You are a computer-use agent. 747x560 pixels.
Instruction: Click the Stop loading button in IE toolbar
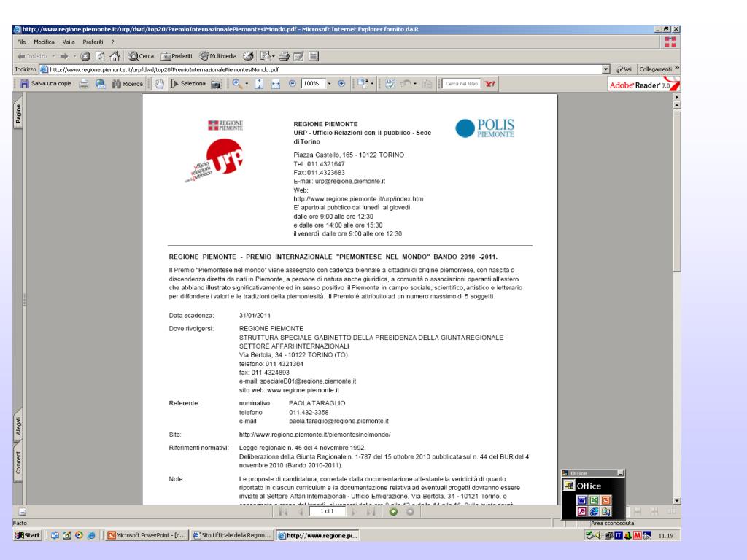point(85,56)
